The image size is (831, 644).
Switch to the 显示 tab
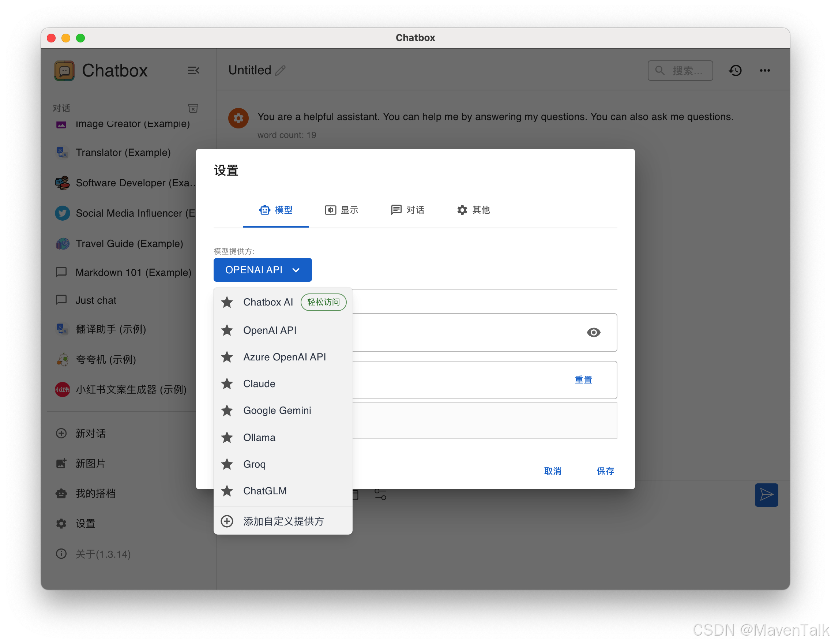tap(341, 210)
